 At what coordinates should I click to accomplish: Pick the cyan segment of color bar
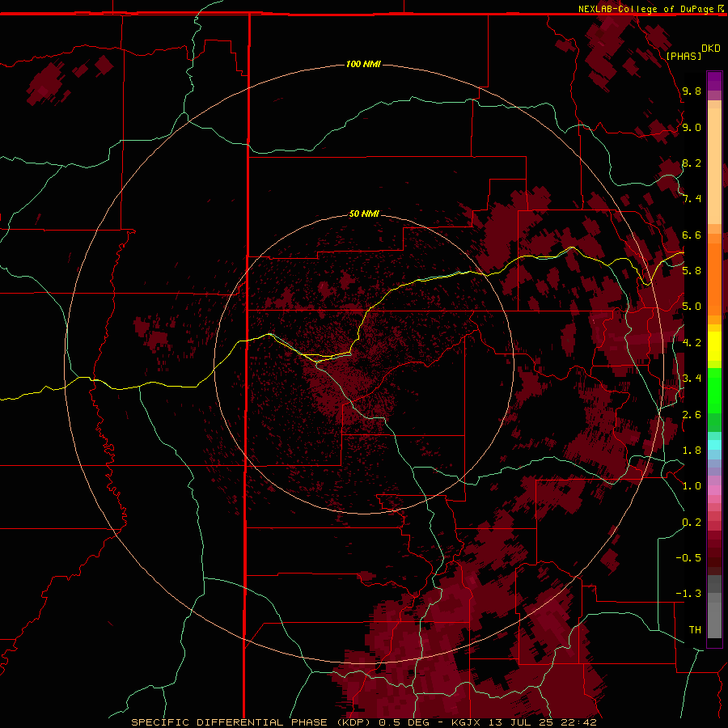[x=714, y=444]
